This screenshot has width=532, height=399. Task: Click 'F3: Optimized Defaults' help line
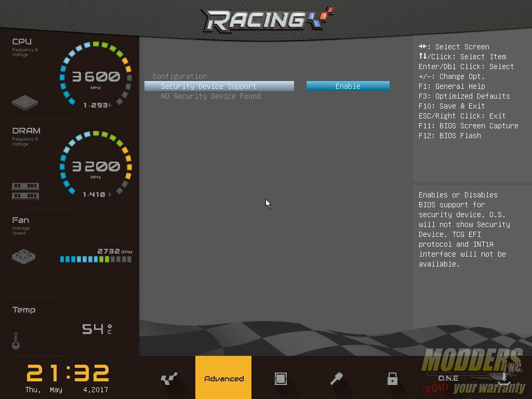pyautogui.click(x=464, y=96)
